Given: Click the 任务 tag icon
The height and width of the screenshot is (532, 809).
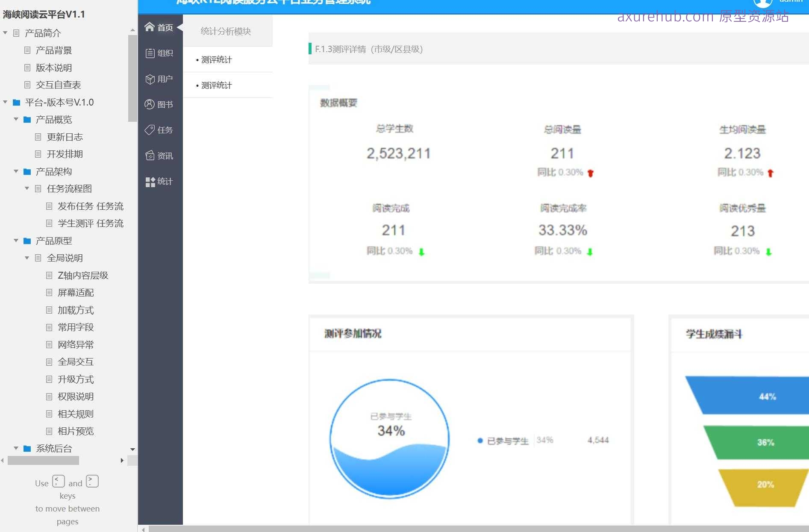Looking at the screenshot, I should [x=150, y=130].
